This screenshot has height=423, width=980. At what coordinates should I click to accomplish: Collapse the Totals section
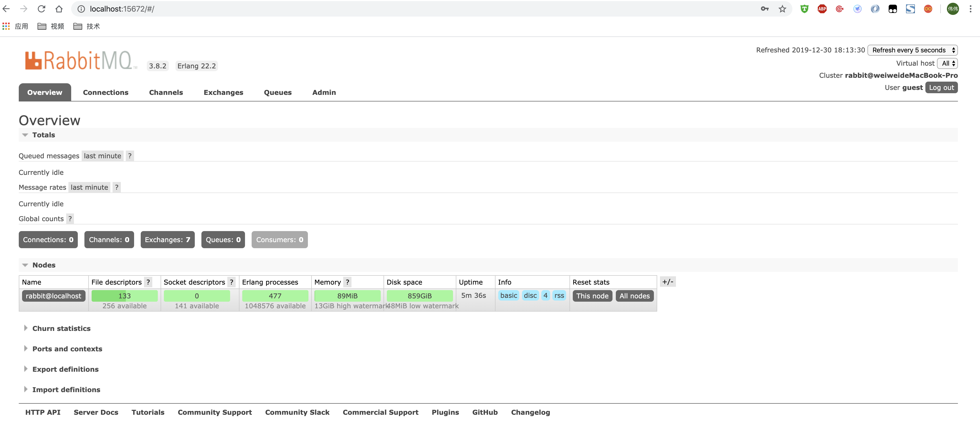25,135
